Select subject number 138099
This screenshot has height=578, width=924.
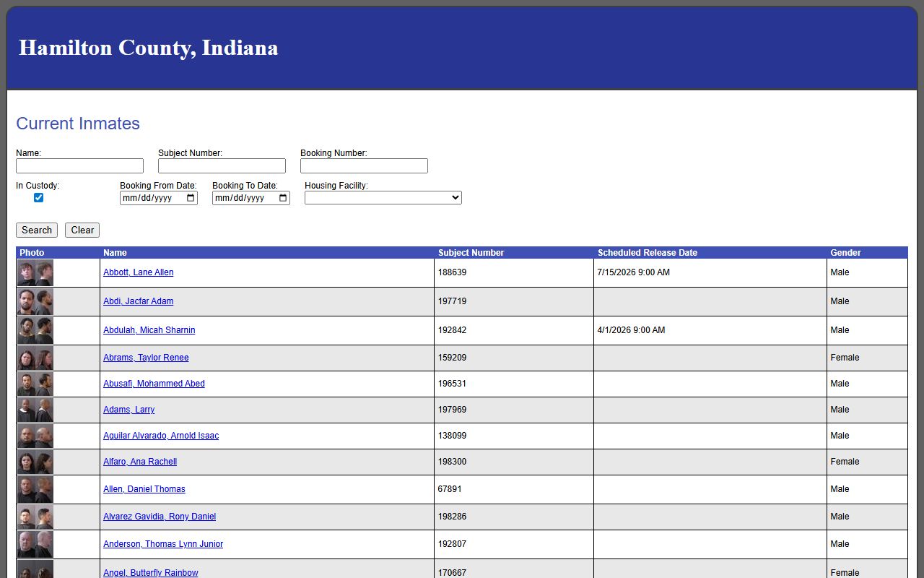tap(452, 436)
